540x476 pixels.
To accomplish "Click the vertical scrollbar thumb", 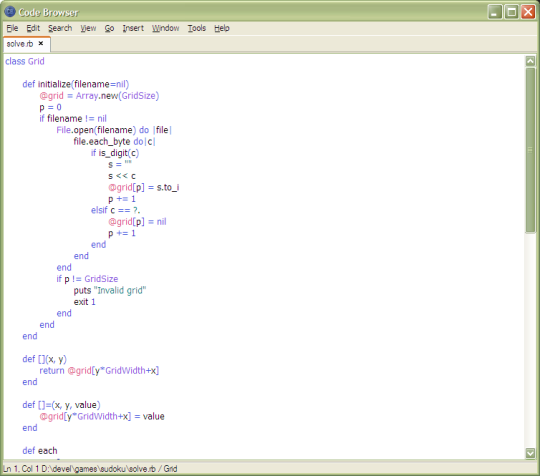I will (x=530, y=150).
